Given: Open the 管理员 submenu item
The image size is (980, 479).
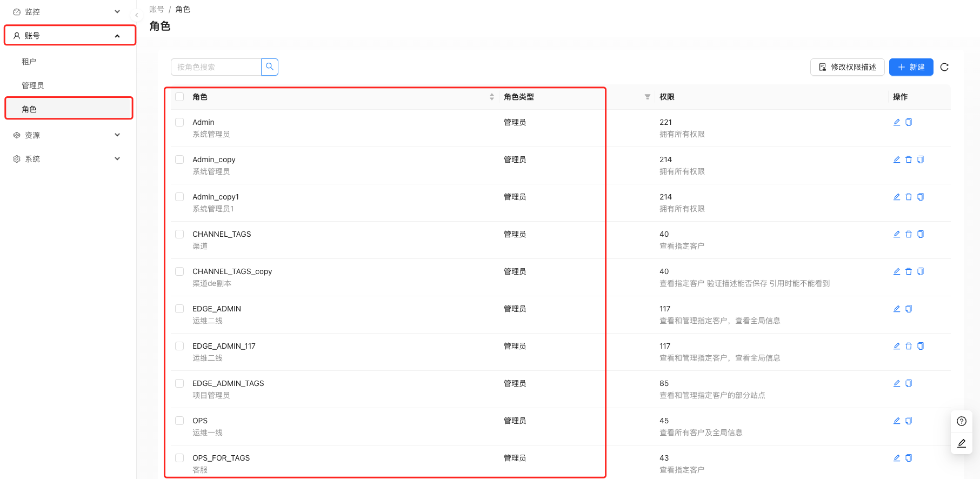Looking at the screenshot, I should [x=67, y=85].
